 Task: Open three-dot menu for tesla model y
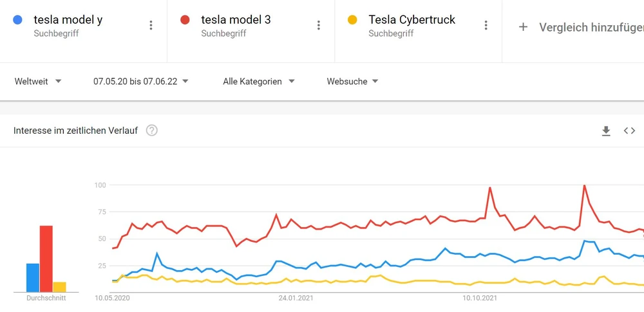pos(151,26)
